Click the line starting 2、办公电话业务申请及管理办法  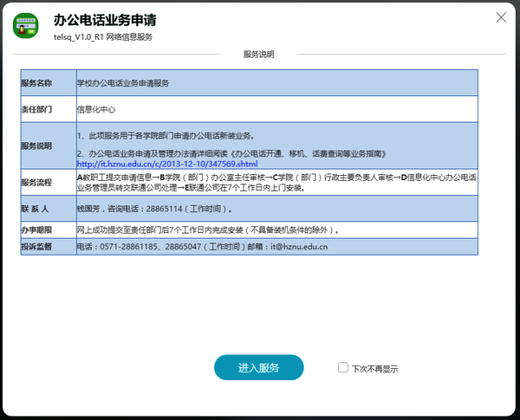[x=231, y=154]
